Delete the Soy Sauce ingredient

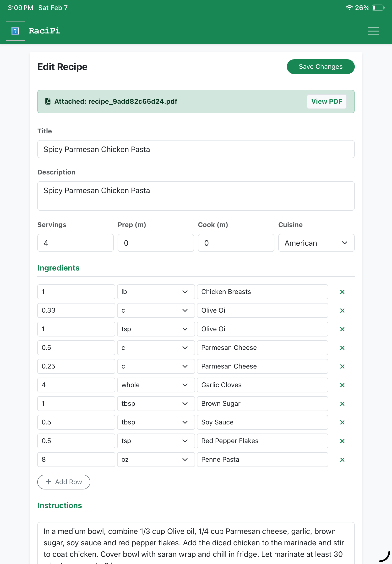[x=342, y=422]
